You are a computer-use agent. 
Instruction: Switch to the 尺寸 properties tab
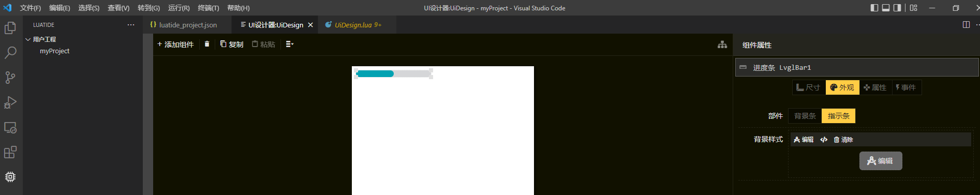click(x=809, y=87)
